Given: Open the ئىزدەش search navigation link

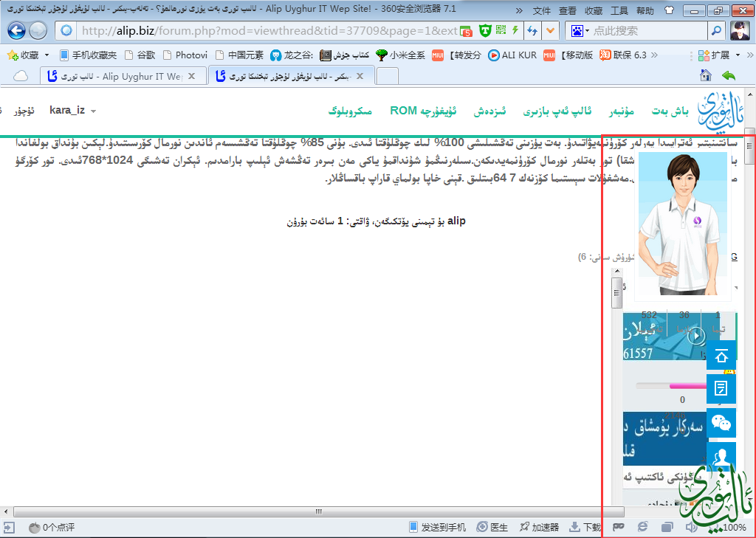Looking at the screenshot, I should (x=489, y=111).
